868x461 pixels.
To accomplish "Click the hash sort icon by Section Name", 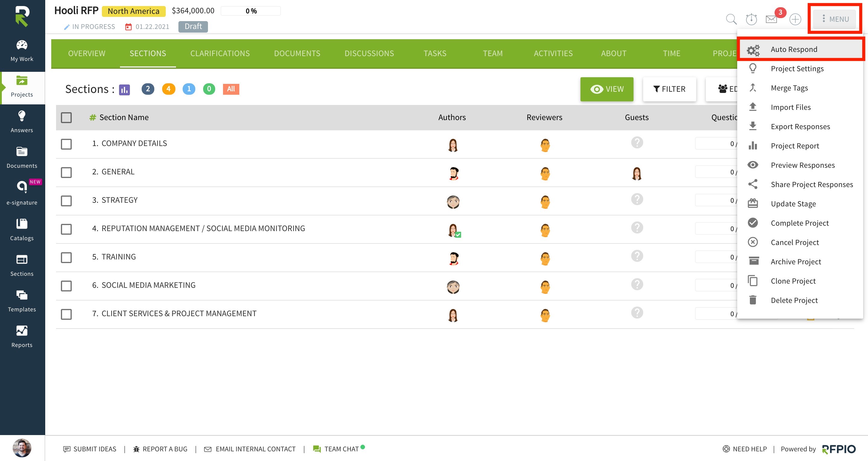I will [x=92, y=117].
